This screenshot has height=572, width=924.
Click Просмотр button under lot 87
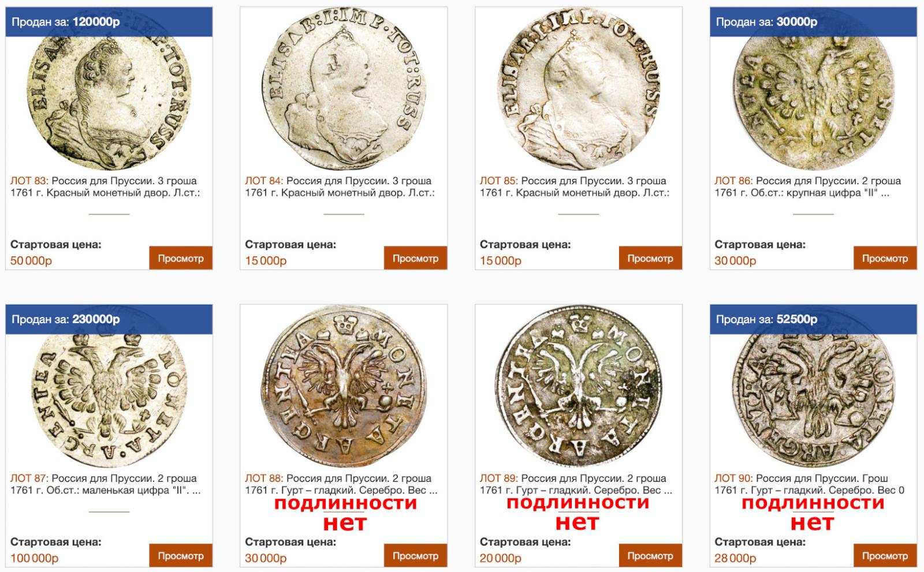point(181,556)
